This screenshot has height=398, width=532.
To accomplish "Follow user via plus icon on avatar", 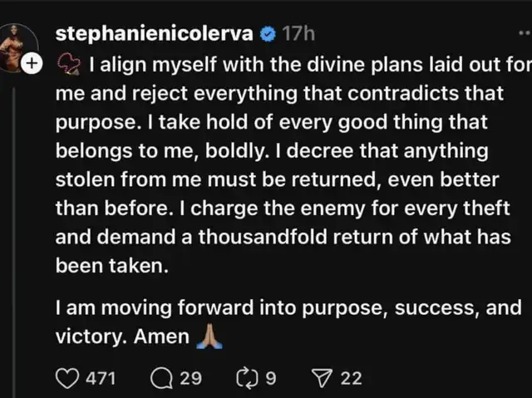I will (31, 63).
